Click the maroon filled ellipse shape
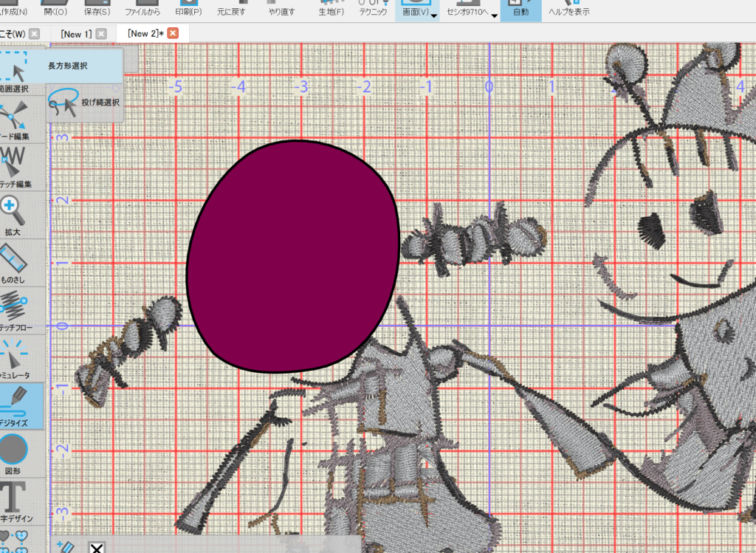This screenshot has width=756, height=553. [292, 255]
